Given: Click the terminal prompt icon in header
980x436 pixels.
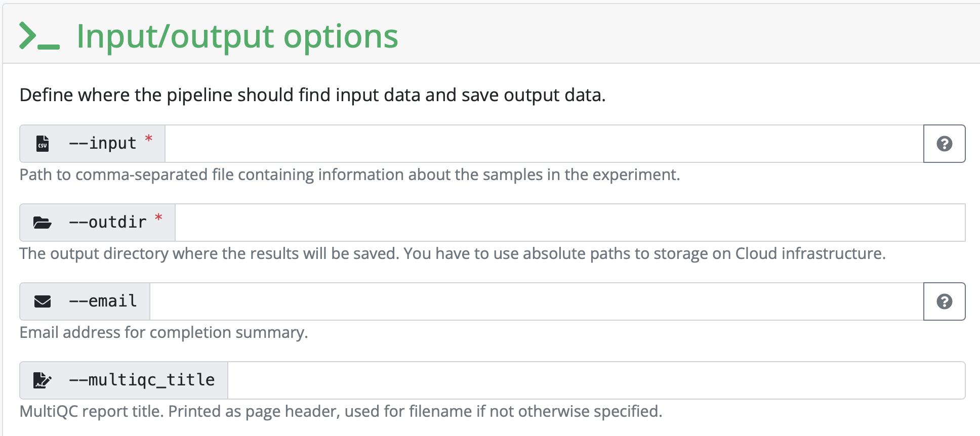Looking at the screenshot, I should pyautogui.click(x=39, y=36).
